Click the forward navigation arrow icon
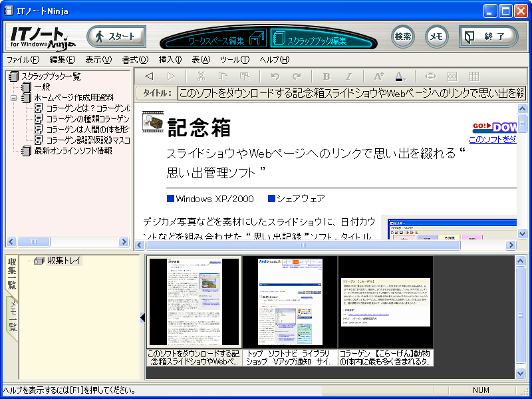 (172, 76)
